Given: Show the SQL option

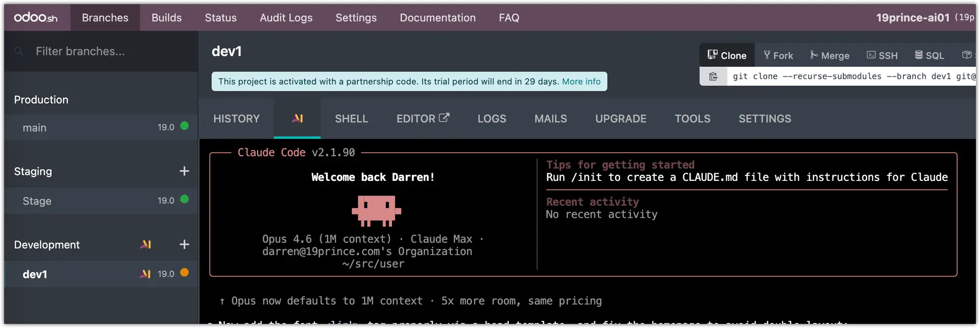Looking at the screenshot, I should coord(929,55).
